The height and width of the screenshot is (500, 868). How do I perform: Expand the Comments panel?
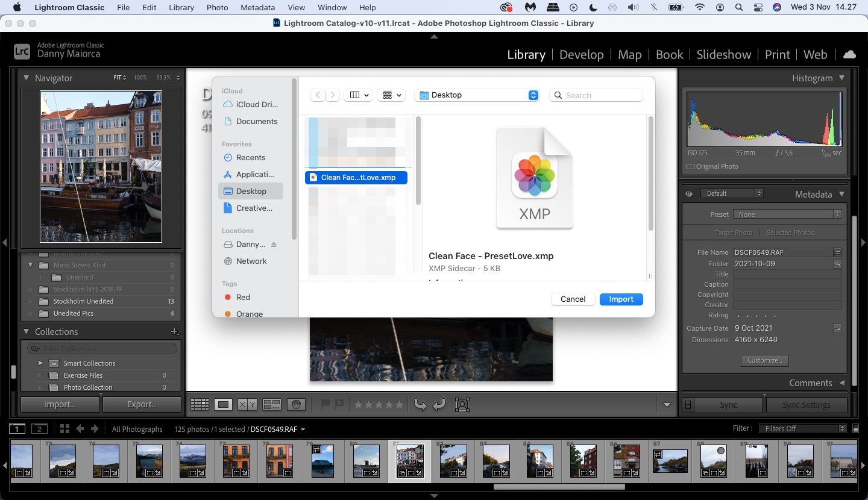tap(842, 383)
